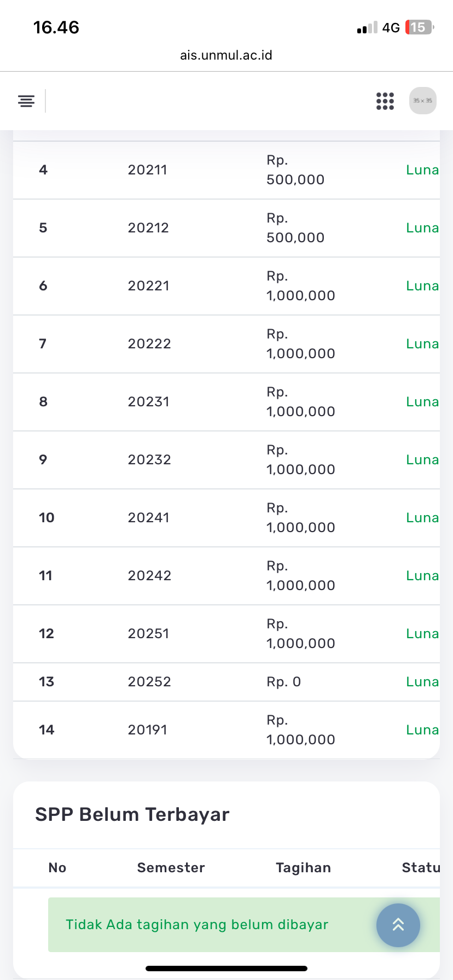This screenshot has width=453, height=980.
Task: Tap the cellular signal strength icon
Action: 367,28
